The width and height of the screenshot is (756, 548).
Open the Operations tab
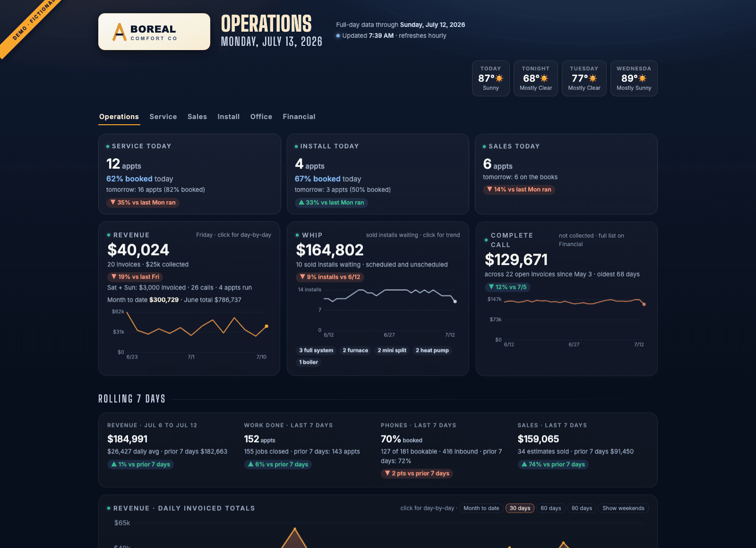click(x=119, y=117)
